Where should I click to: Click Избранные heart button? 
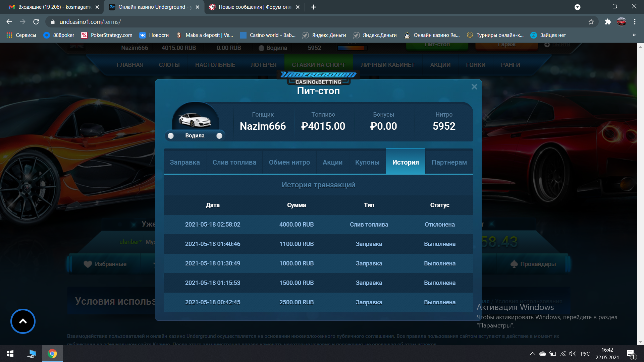tap(105, 264)
